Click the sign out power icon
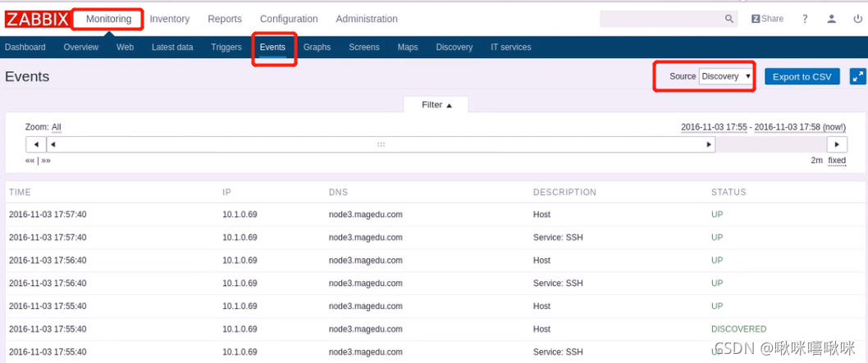 857,19
